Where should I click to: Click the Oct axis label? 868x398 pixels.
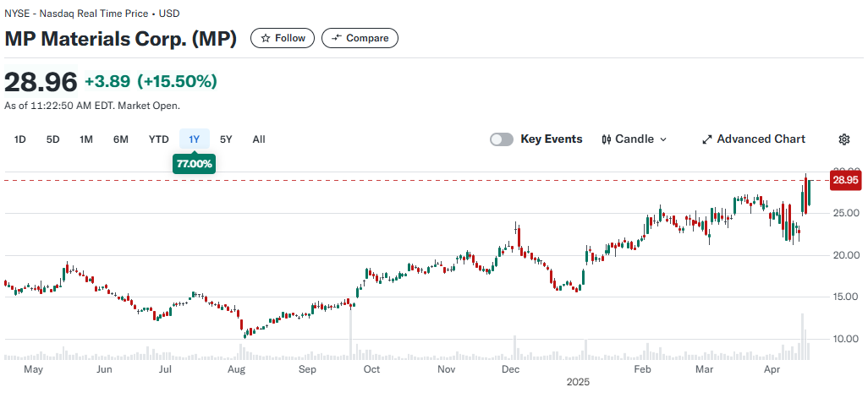coord(372,369)
